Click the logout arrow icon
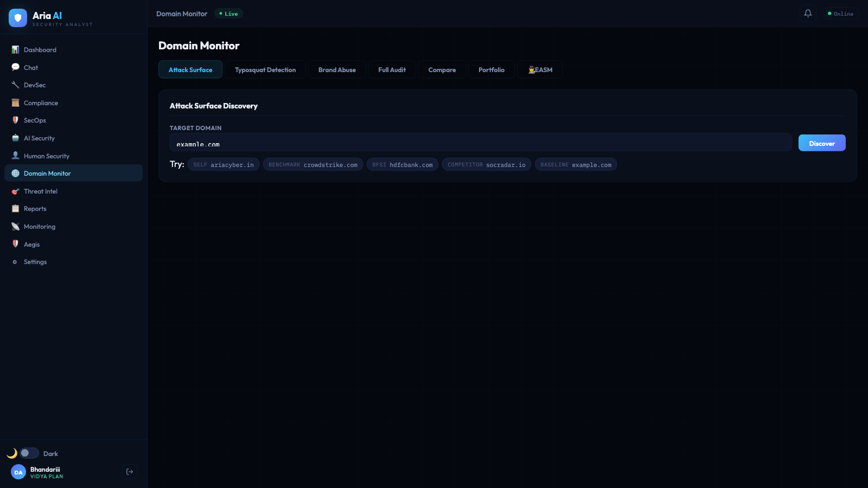 pyautogui.click(x=130, y=472)
